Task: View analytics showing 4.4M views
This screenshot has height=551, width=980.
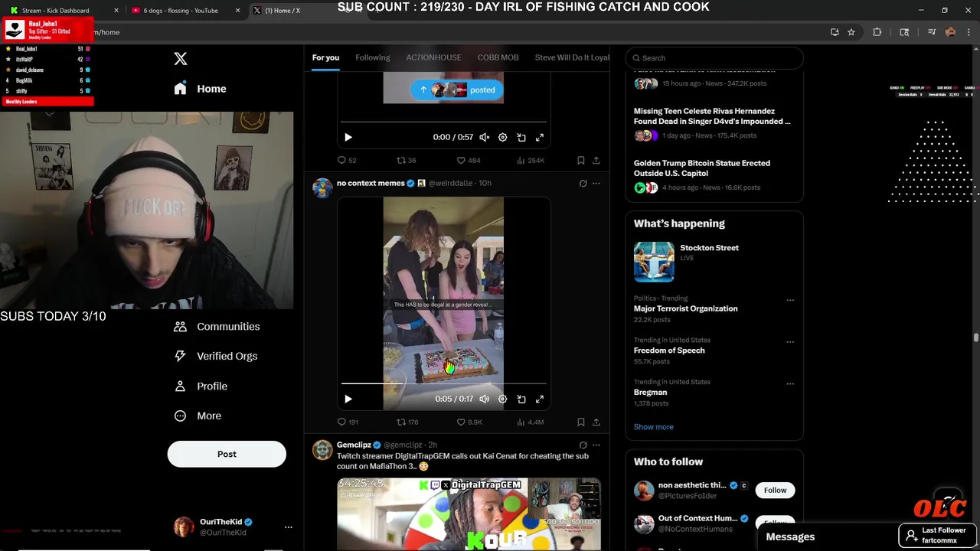Action: 531,422
